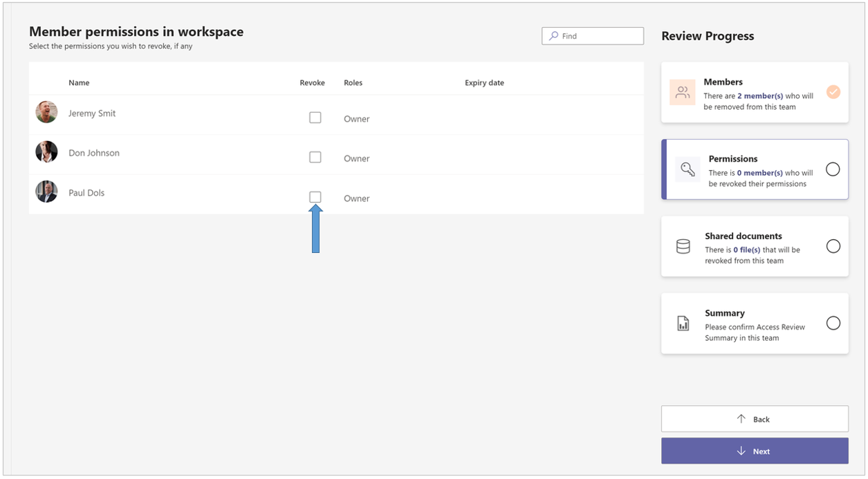Click Owner role in Paul Dols' row
Screen dimensions: 868x479
[x=357, y=198]
